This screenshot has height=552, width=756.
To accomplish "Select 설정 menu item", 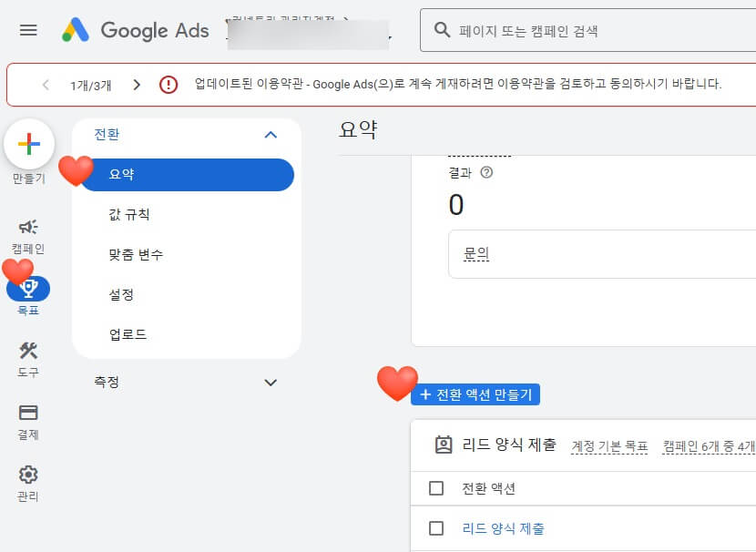I will click(121, 294).
